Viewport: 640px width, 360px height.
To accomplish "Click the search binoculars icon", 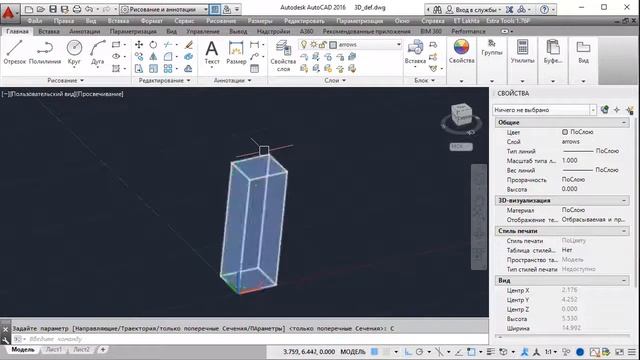I will 437,9.
